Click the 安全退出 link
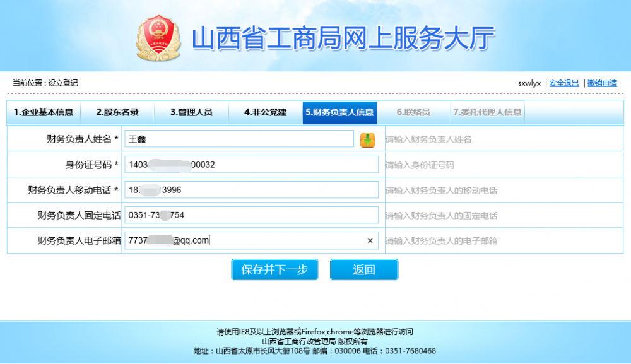The width and height of the screenshot is (631, 364). (x=563, y=83)
